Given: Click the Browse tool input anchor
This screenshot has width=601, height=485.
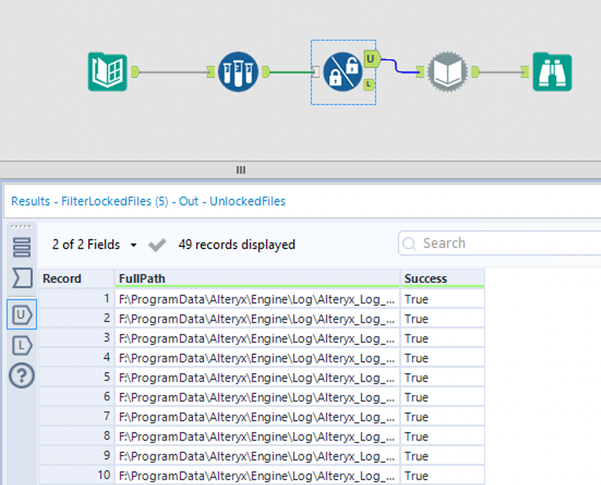Looking at the screenshot, I should pyautogui.click(x=525, y=72).
